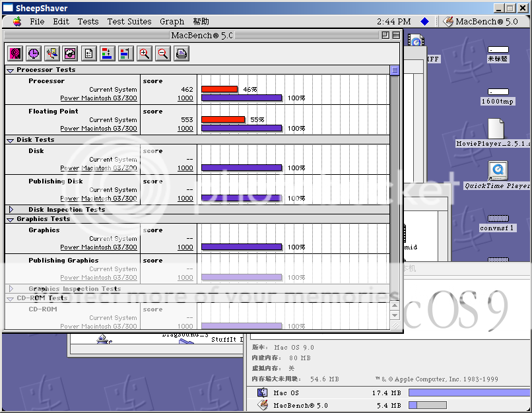Collapse the Disk Tests section
The height and width of the screenshot is (413, 532).
point(11,140)
